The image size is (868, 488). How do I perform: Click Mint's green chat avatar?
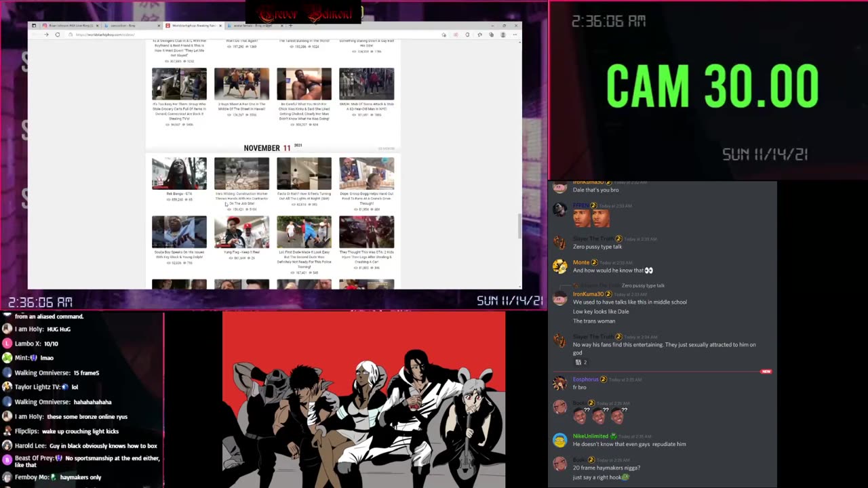[x=7, y=358]
